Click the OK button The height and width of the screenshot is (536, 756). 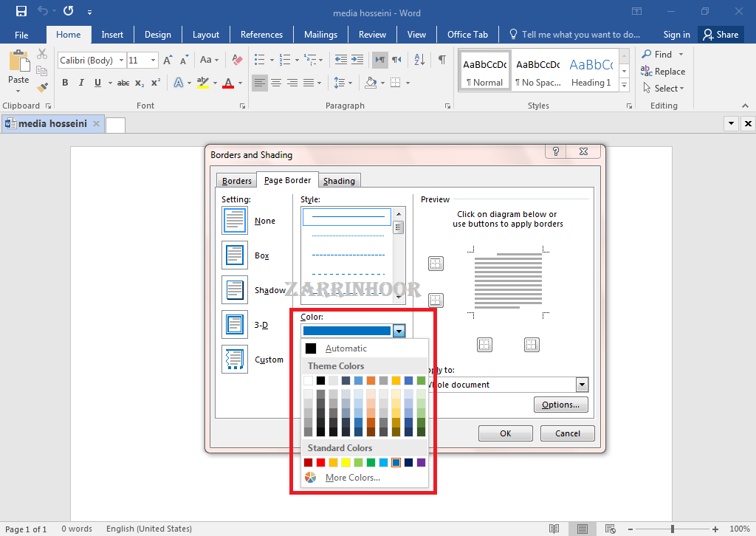tap(505, 433)
